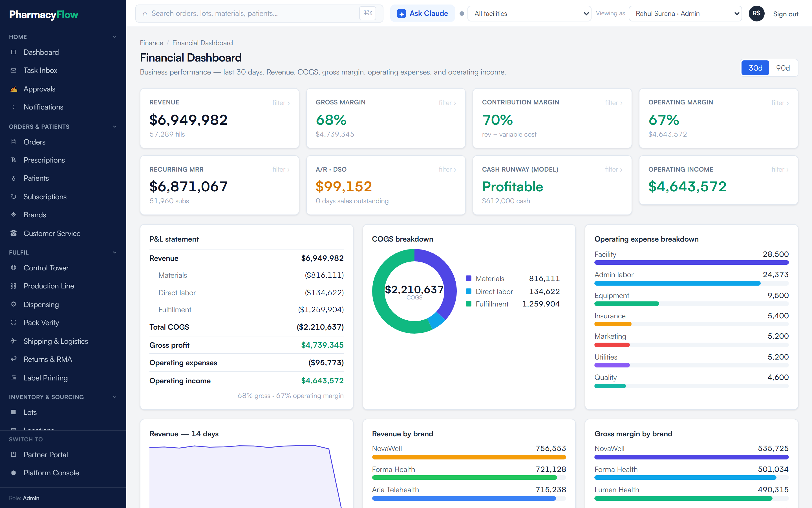
Task: Click the Dispensing gear icon
Action: click(14, 305)
